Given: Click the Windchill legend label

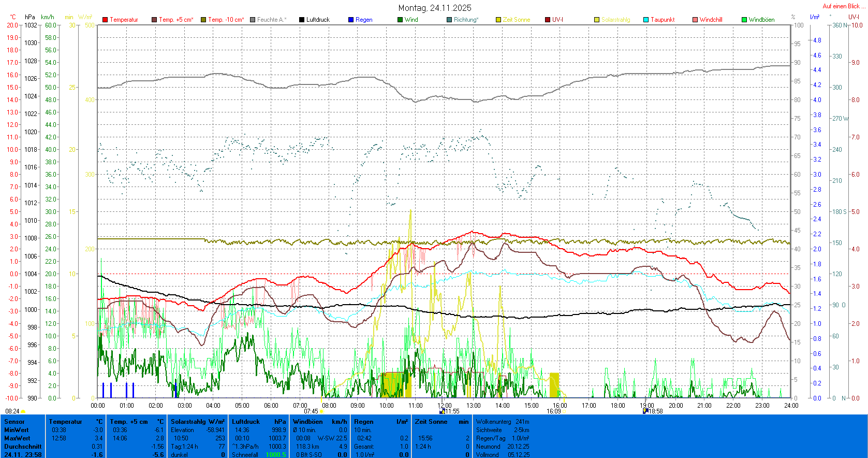Looking at the screenshot, I should pyautogui.click(x=711, y=20).
